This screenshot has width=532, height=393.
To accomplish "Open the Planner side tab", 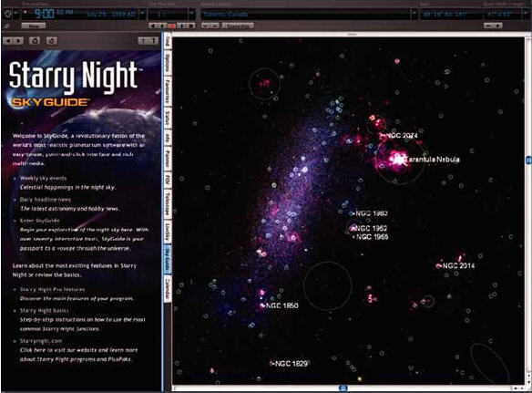I will click(168, 159).
